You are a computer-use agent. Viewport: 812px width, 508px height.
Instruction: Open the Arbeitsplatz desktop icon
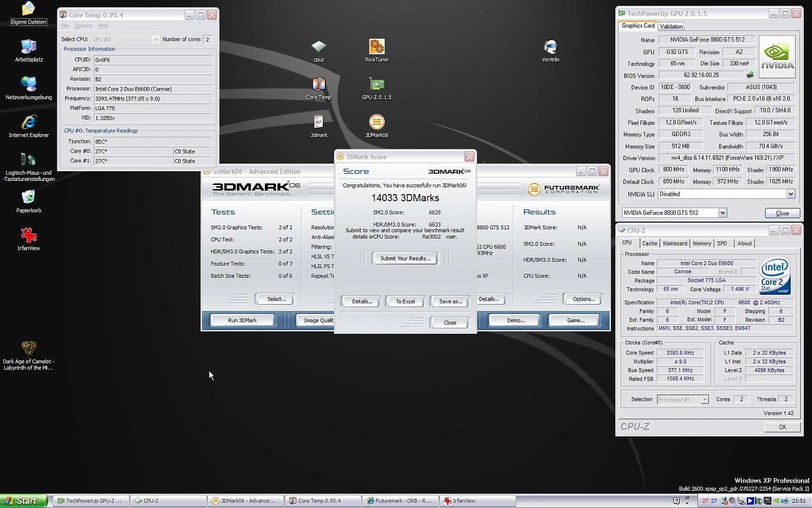[x=28, y=50]
